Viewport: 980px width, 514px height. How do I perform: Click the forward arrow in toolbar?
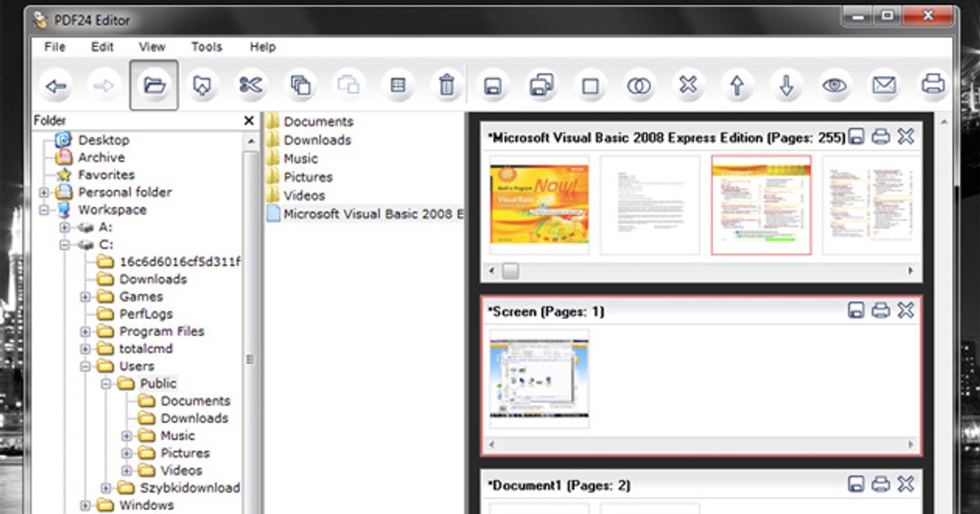tap(105, 85)
